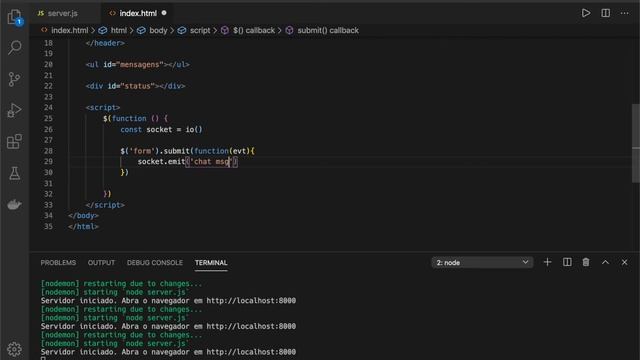The width and height of the screenshot is (640, 360).
Task: Split the editor to the right
Action: (606, 13)
